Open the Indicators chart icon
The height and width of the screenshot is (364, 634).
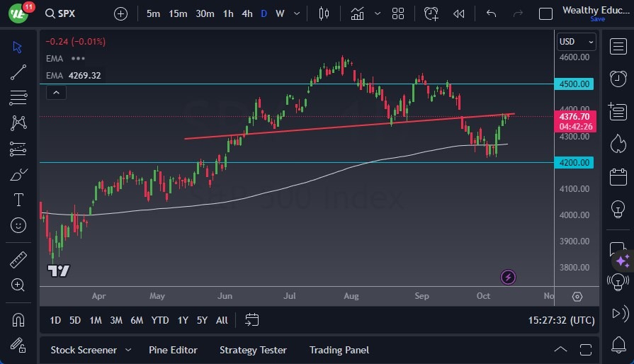[358, 13]
